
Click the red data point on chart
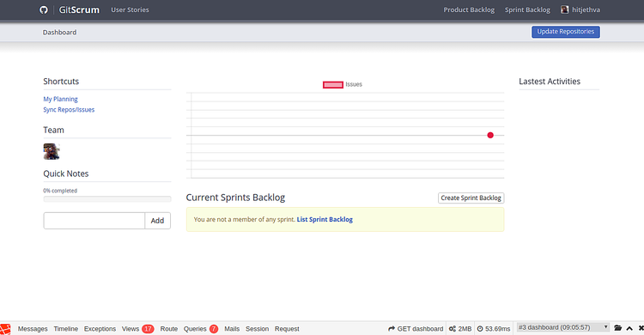pyautogui.click(x=490, y=135)
